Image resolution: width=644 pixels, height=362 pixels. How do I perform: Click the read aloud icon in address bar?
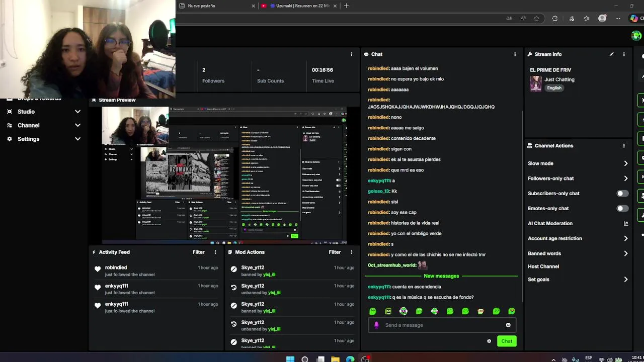point(523,19)
